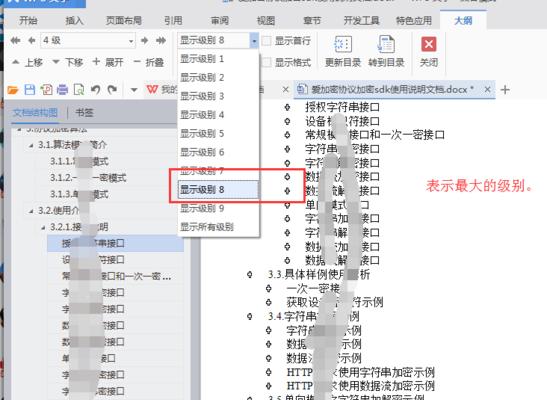
Task: Click the undo arrow icon
Action: [x=95, y=90]
